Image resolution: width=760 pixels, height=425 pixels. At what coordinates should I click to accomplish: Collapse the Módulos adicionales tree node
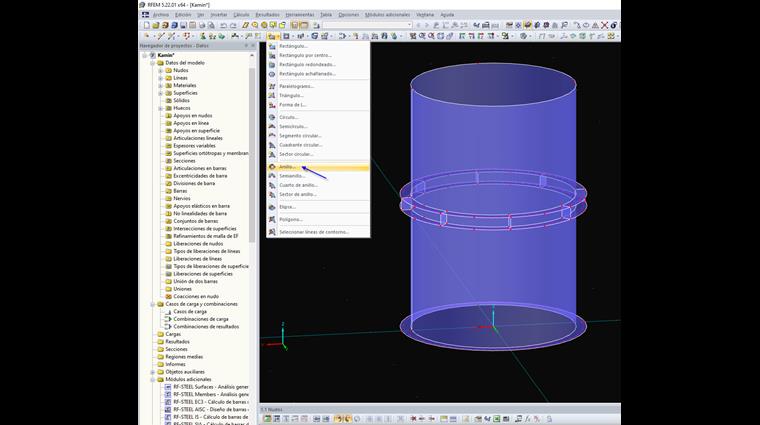click(152, 379)
